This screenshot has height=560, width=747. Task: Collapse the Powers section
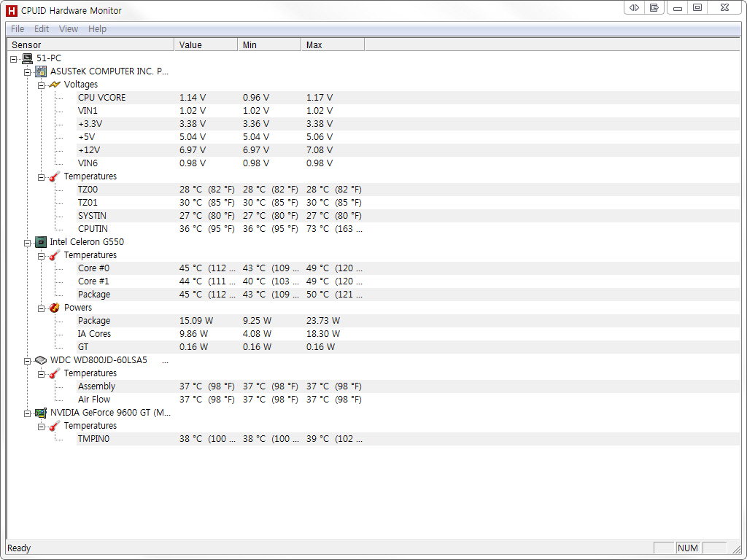pyautogui.click(x=42, y=308)
